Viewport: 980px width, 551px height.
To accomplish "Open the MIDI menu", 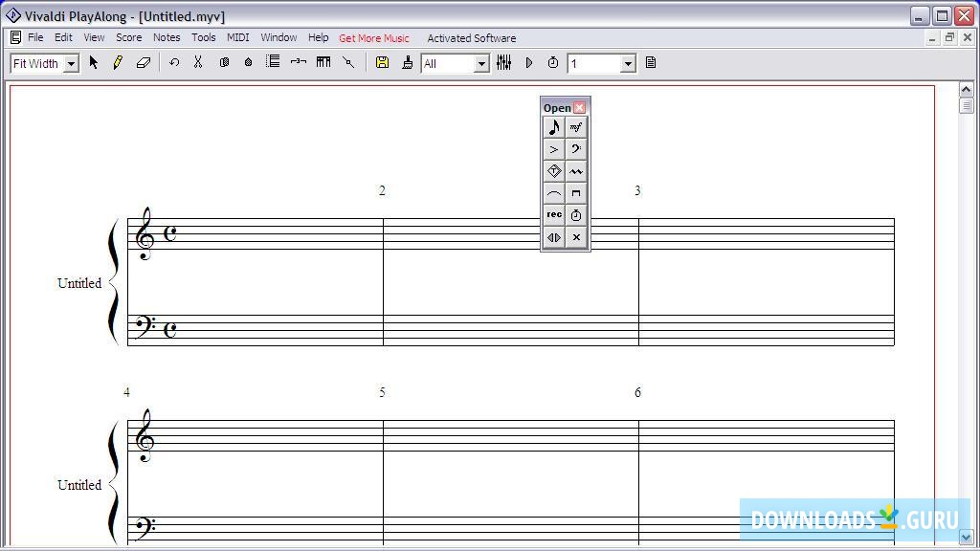I will coord(237,37).
